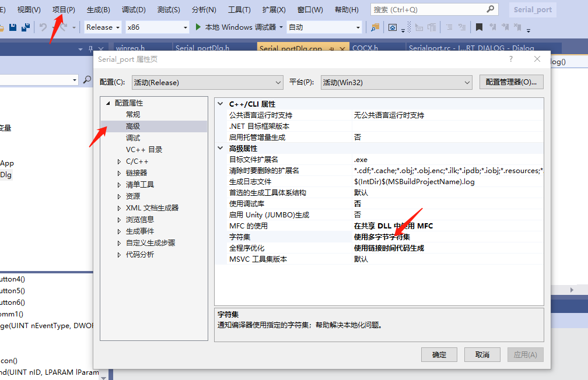Select the 全程序优化 property row
The height and width of the screenshot is (380, 588).
tap(379, 248)
